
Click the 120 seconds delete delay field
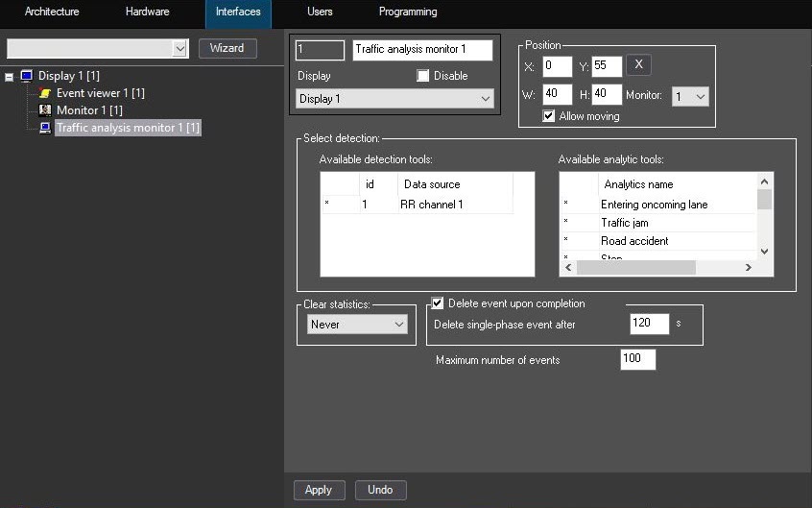(650, 324)
